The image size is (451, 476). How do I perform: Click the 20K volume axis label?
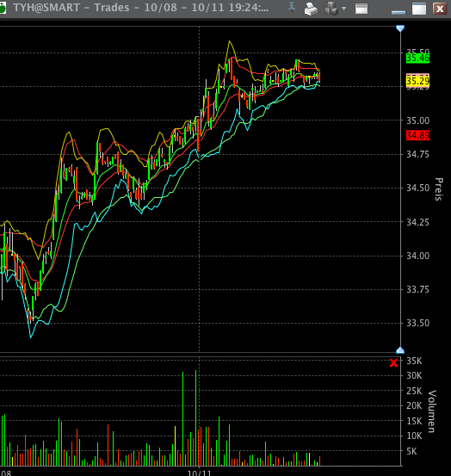(414, 405)
